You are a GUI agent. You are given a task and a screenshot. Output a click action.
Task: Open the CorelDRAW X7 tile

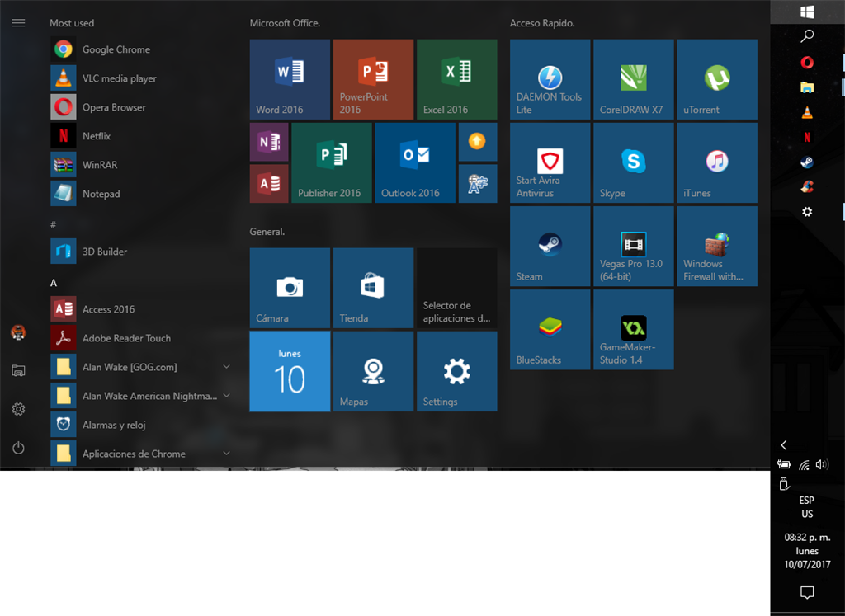coord(634,79)
